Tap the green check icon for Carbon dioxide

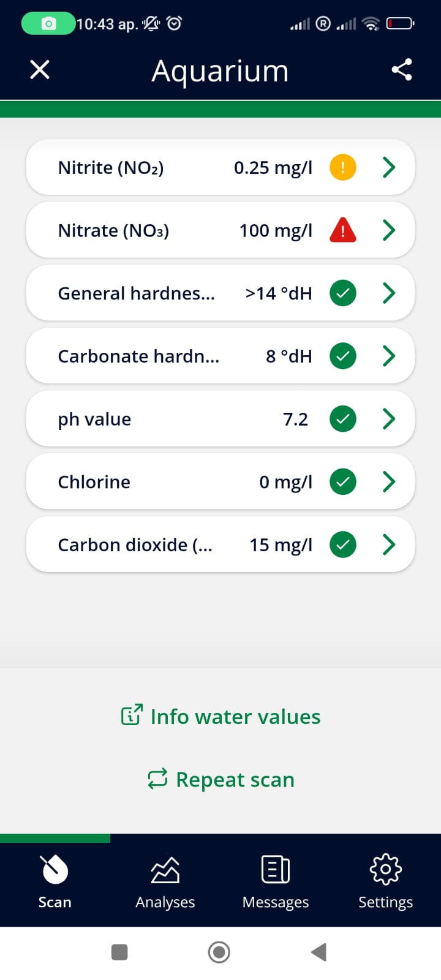tap(343, 545)
